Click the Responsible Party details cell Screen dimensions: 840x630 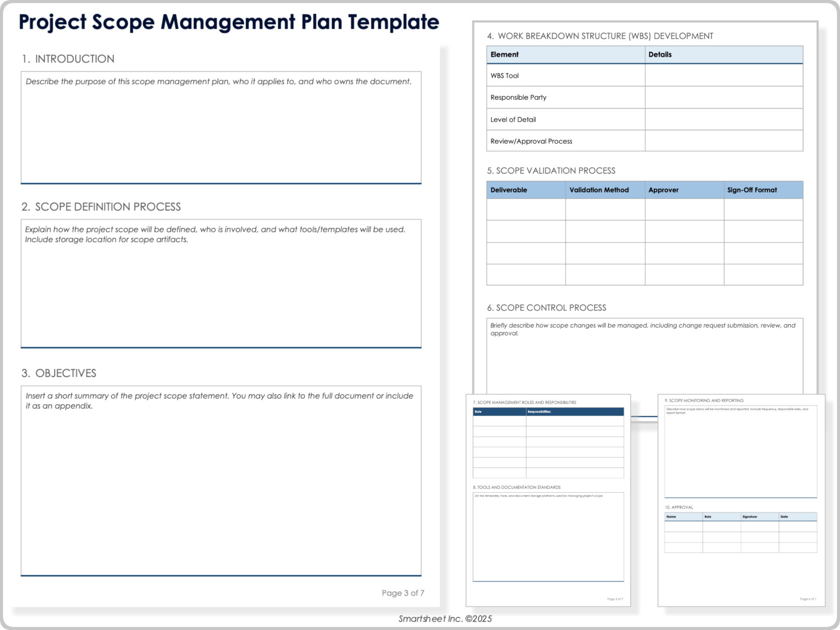(724, 97)
